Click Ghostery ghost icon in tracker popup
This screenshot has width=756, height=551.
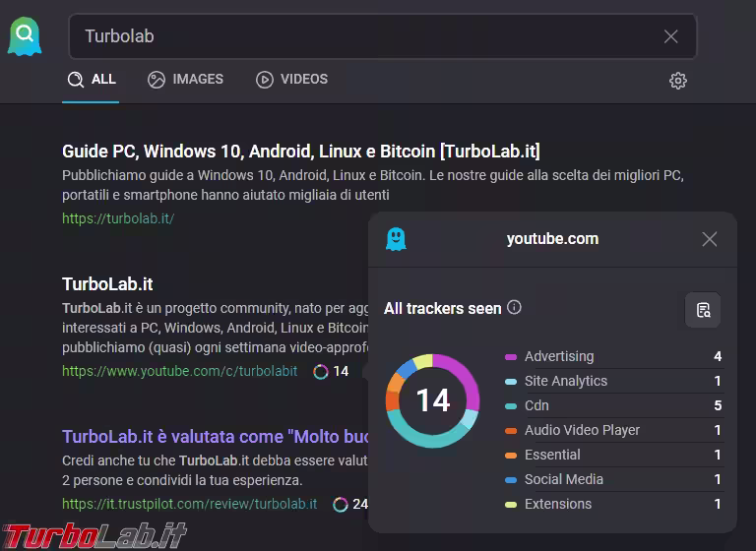coord(396,239)
